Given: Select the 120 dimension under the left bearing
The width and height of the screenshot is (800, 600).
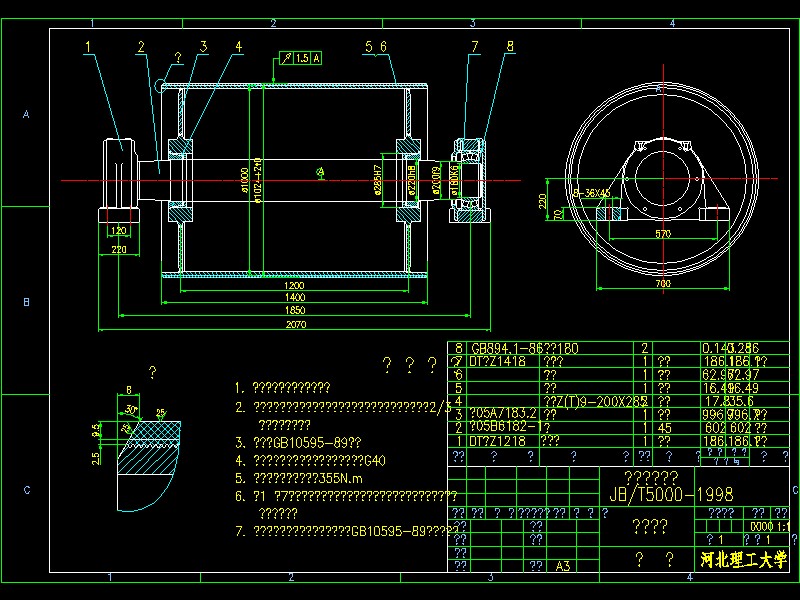Looking at the screenshot, I should pos(118,231).
